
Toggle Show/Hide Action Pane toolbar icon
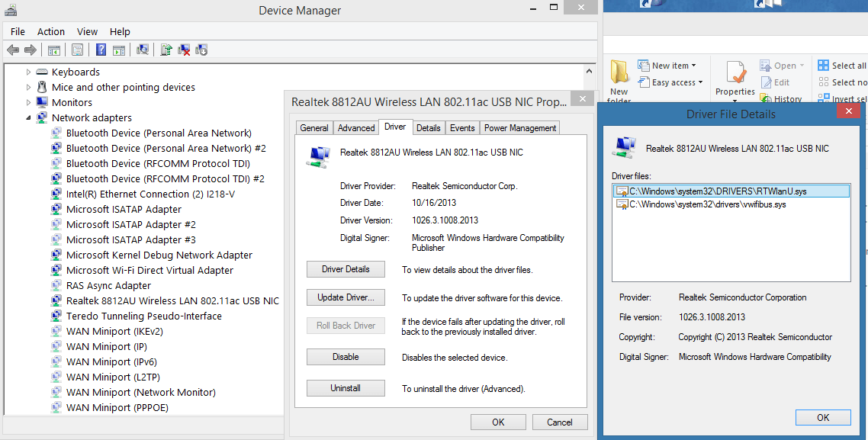click(119, 50)
